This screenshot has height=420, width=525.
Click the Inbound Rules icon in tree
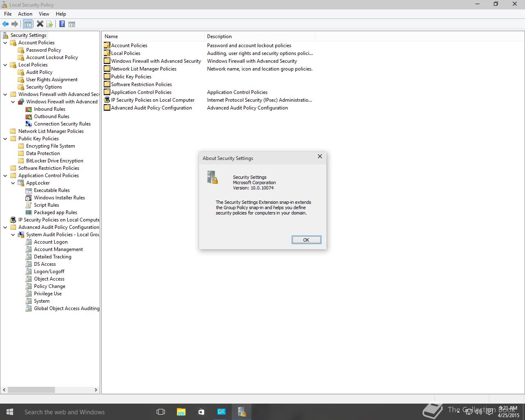[x=29, y=109]
